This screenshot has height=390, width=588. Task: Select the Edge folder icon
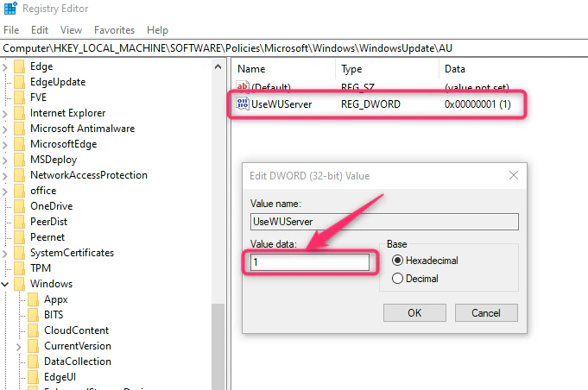click(19, 66)
